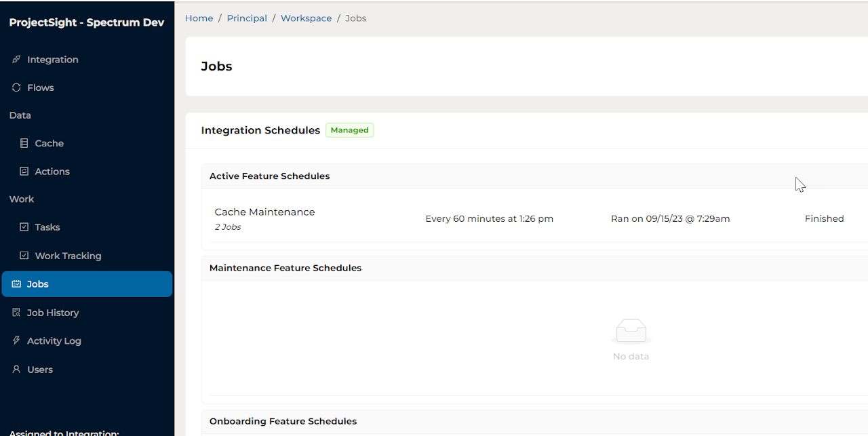
Task: Click the Job History icon
Action: (16, 313)
